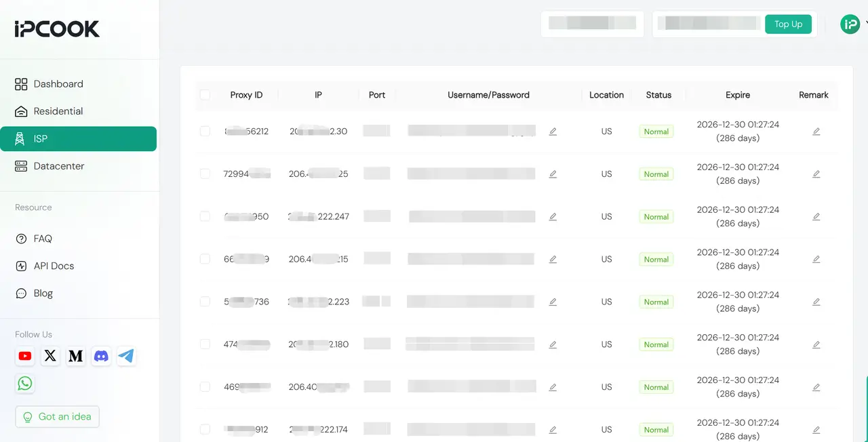Edit the first row's username/password via pencil icon
Screen dimensions: 868x442
[x=553, y=131]
